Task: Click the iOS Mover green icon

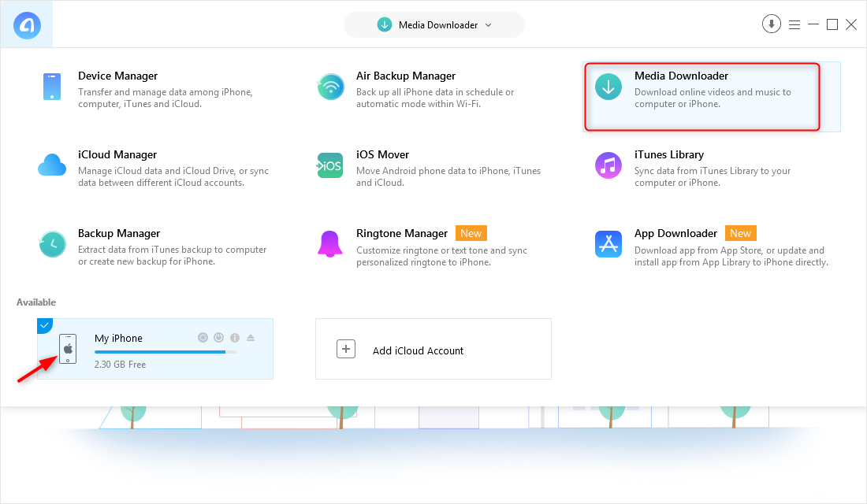Action: tap(330, 165)
